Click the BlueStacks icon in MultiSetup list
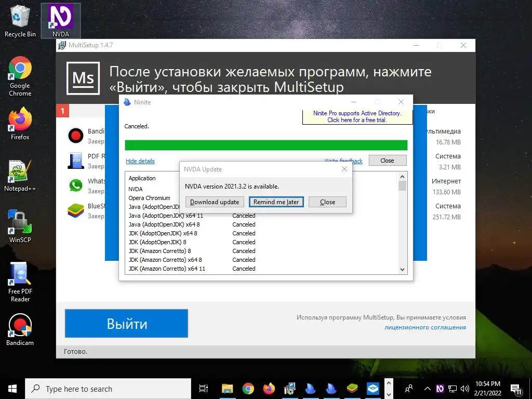Screen dimensions: 532x399 [x=76, y=211]
